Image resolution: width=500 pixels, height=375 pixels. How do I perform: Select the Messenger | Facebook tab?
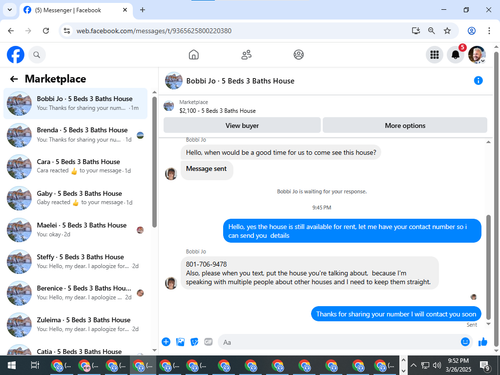tap(76, 10)
